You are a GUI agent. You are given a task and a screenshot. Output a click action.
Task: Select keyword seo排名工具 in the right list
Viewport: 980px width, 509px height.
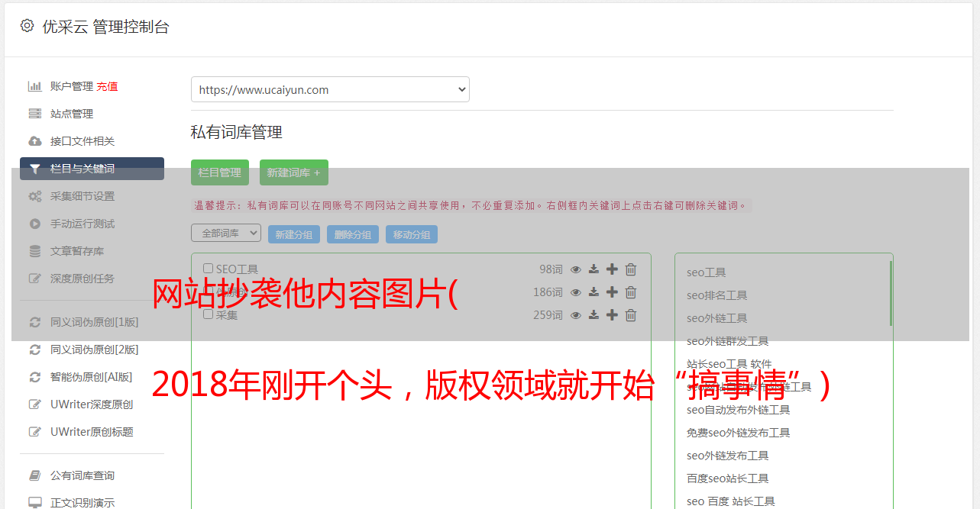pos(717,295)
